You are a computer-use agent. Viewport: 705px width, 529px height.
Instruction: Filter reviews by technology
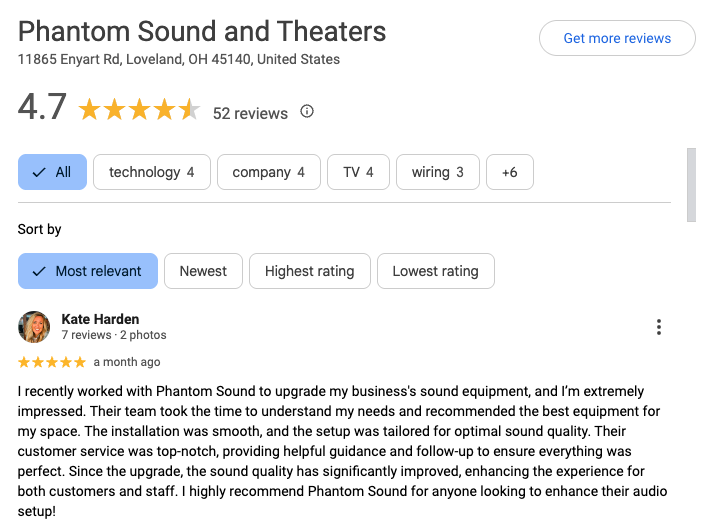pyautogui.click(x=152, y=172)
